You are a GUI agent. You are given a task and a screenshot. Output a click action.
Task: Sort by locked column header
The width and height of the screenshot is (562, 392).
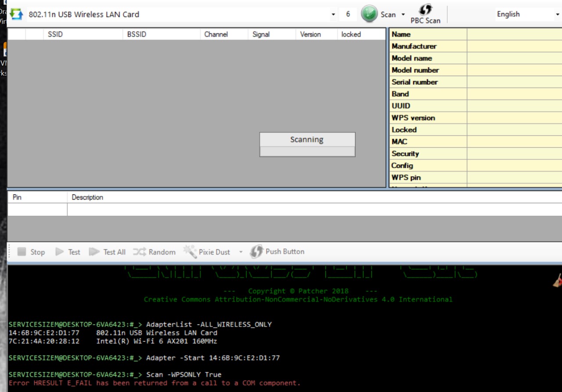(361, 34)
